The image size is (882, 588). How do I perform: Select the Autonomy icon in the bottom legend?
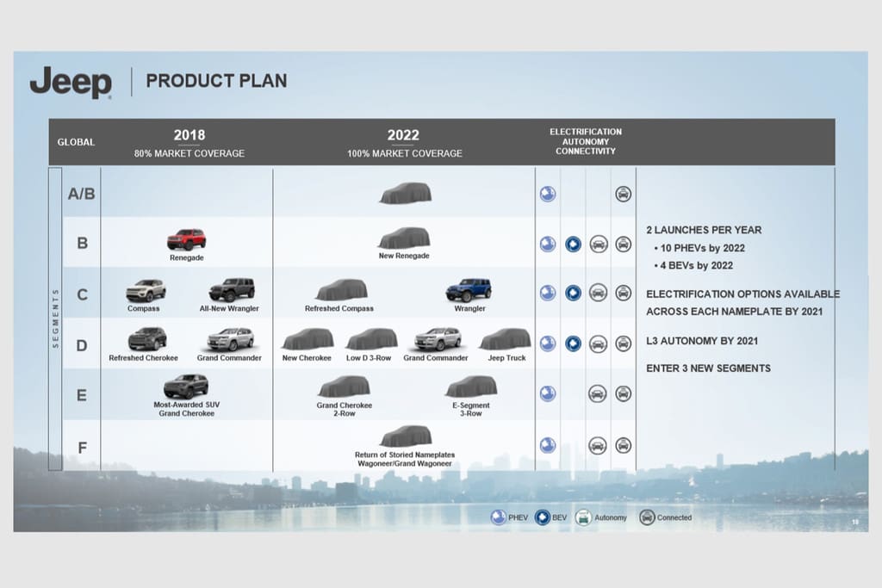tap(583, 517)
